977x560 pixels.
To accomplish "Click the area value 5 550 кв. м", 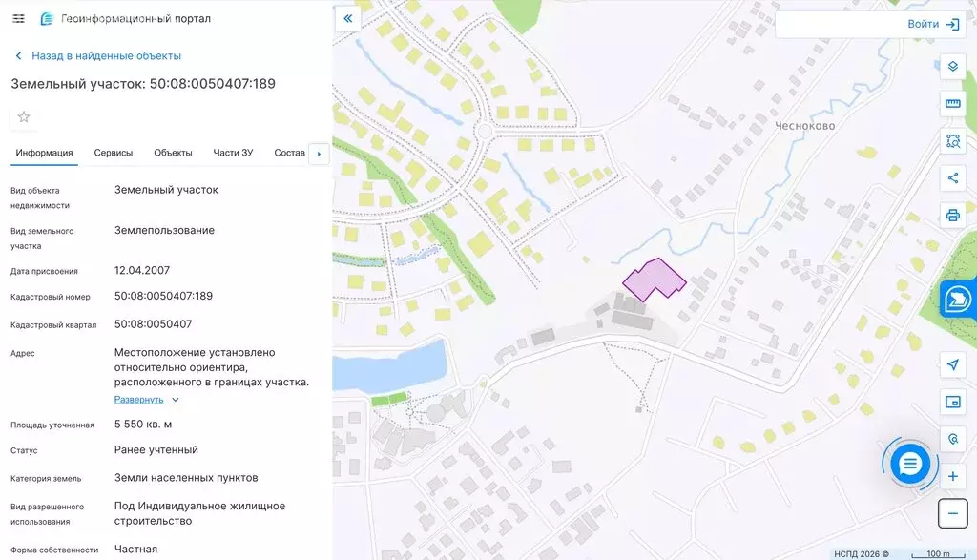I will click(143, 425).
